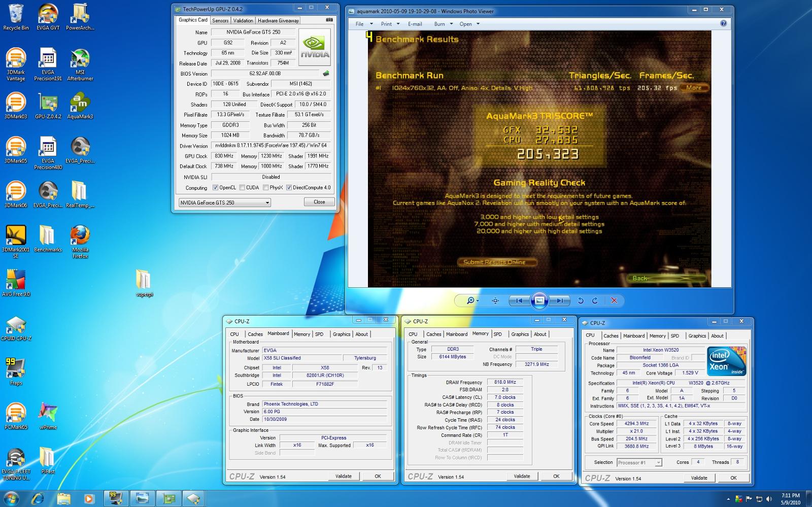Launch the 3DMark Vantage shortcut
Image resolution: width=812 pixels, height=507 pixels.
click(16, 64)
